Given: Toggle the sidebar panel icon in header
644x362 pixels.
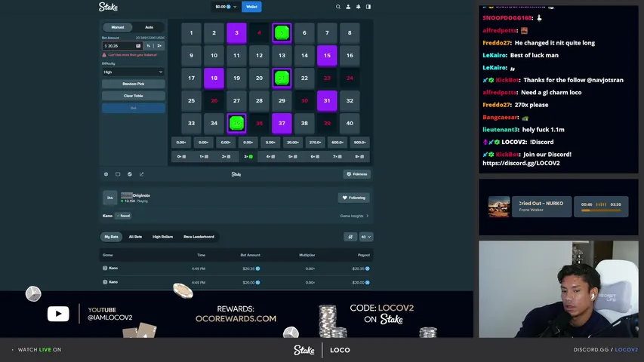Looking at the screenshot, I should (368, 7).
